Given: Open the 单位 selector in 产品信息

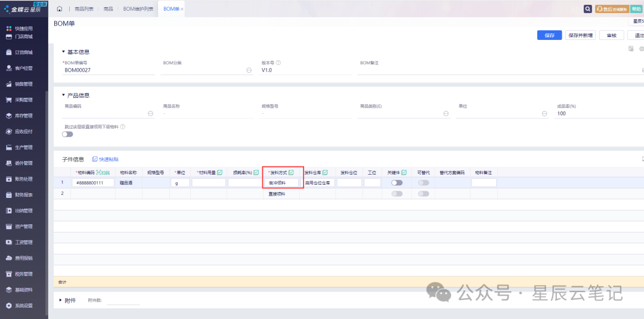Looking at the screenshot, I should click(544, 113).
